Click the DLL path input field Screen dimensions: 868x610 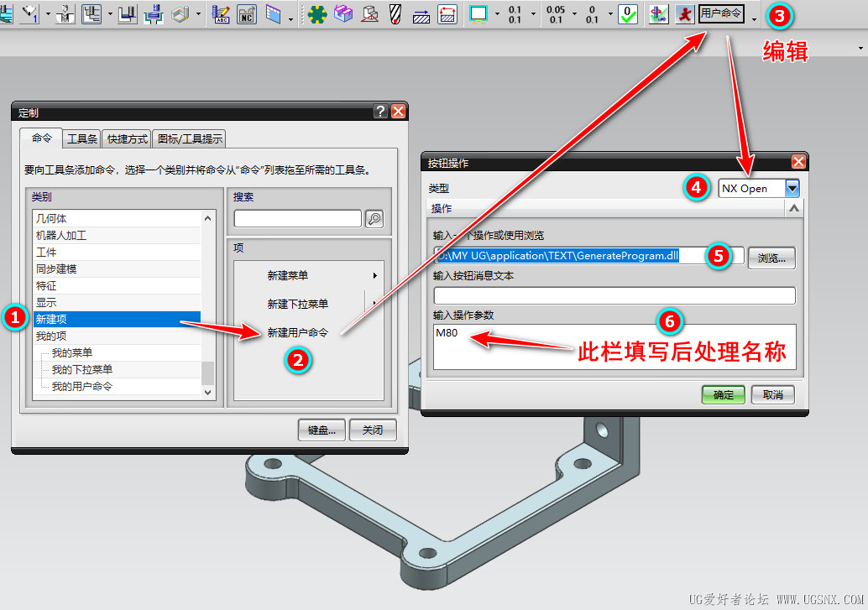(588, 256)
